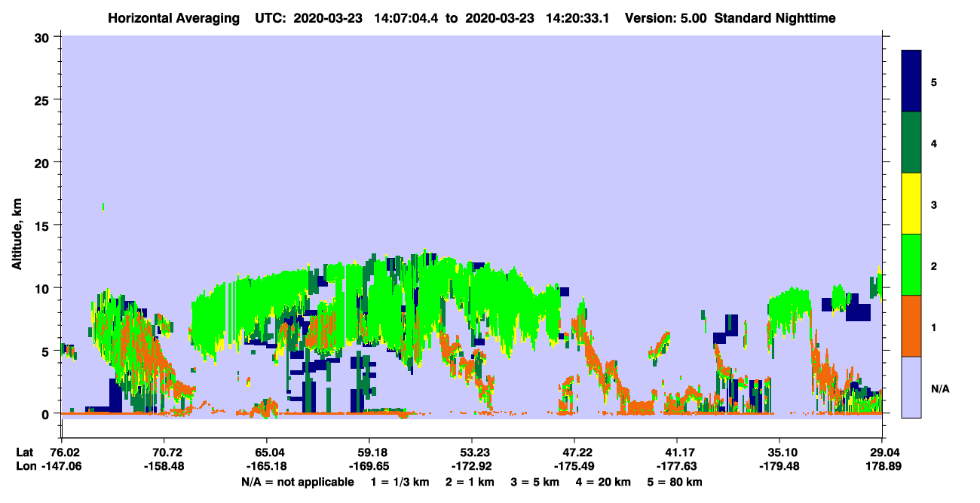
Task: Click longitude value -175.49
Action: point(574,466)
